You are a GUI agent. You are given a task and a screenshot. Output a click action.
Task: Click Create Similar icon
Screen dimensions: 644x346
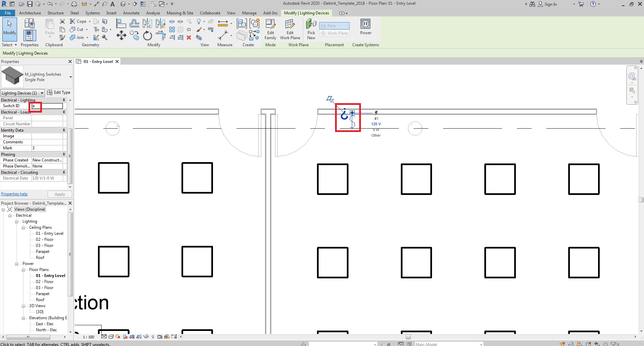(x=254, y=36)
